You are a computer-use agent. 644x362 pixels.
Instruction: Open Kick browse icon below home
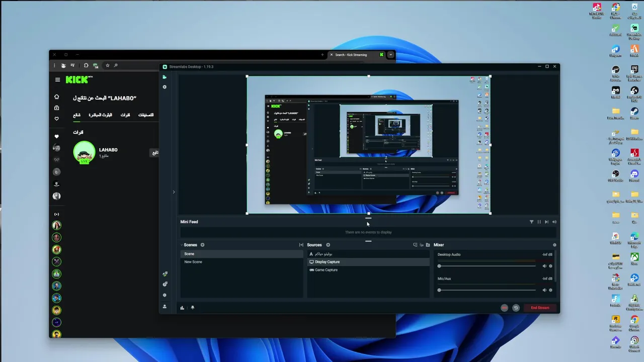pos(56,108)
